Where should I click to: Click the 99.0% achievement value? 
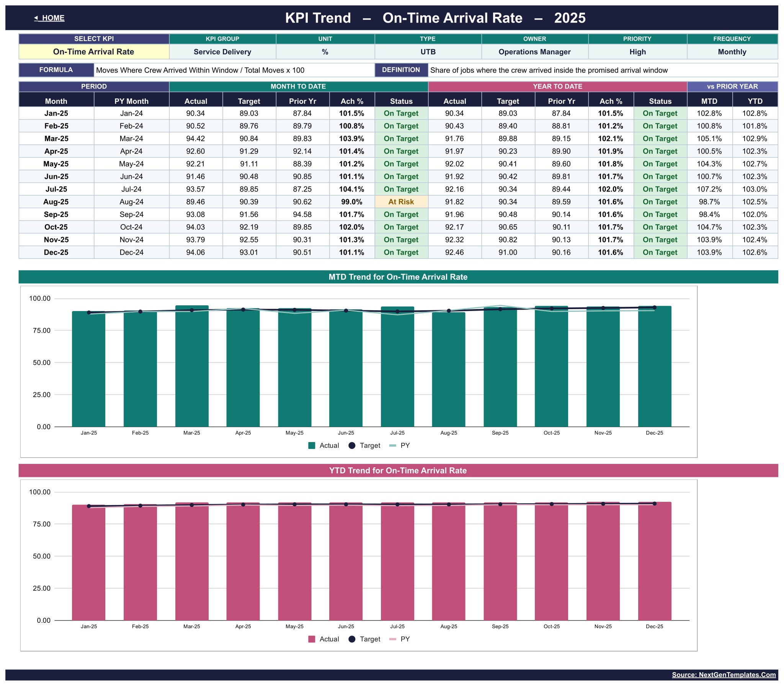(x=351, y=202)
